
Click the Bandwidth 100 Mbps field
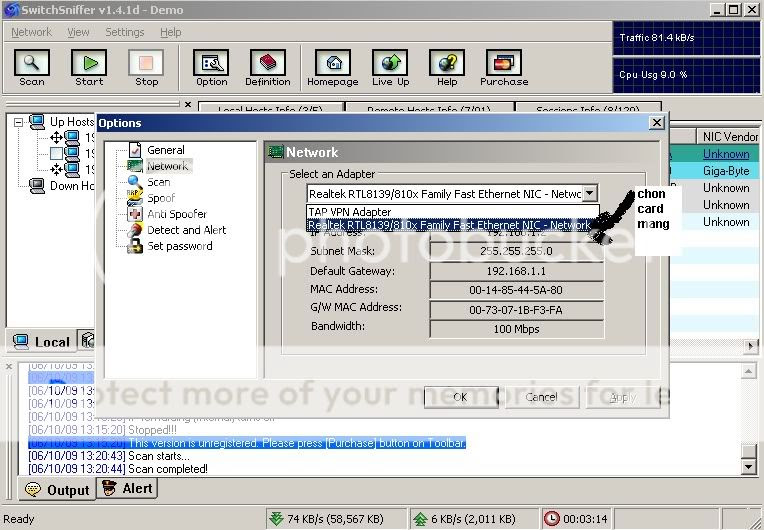tap(516, 329)
